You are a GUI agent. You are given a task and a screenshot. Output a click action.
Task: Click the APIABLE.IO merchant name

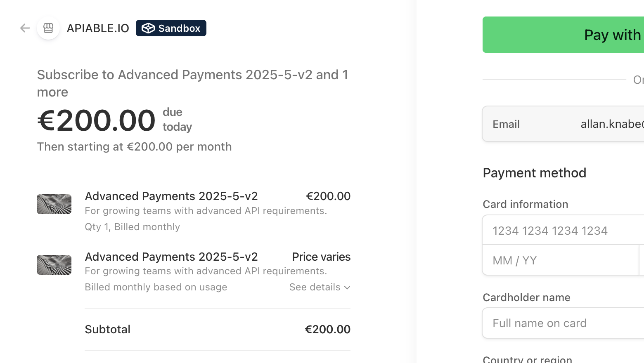(98, 28)
